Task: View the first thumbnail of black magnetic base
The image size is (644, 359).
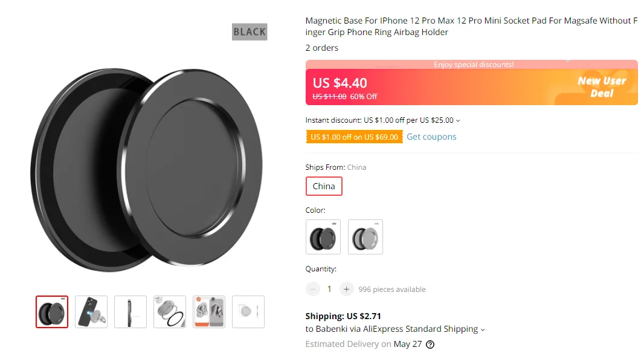Action: (52, 312)
